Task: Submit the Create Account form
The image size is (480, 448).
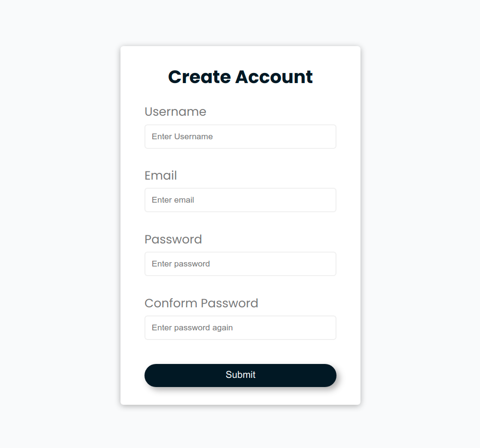Action: [240, 375]
